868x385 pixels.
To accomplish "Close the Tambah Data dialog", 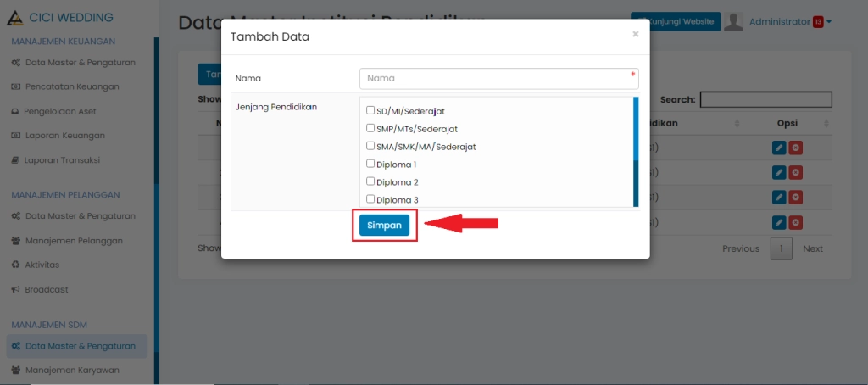I will point(636,35).
